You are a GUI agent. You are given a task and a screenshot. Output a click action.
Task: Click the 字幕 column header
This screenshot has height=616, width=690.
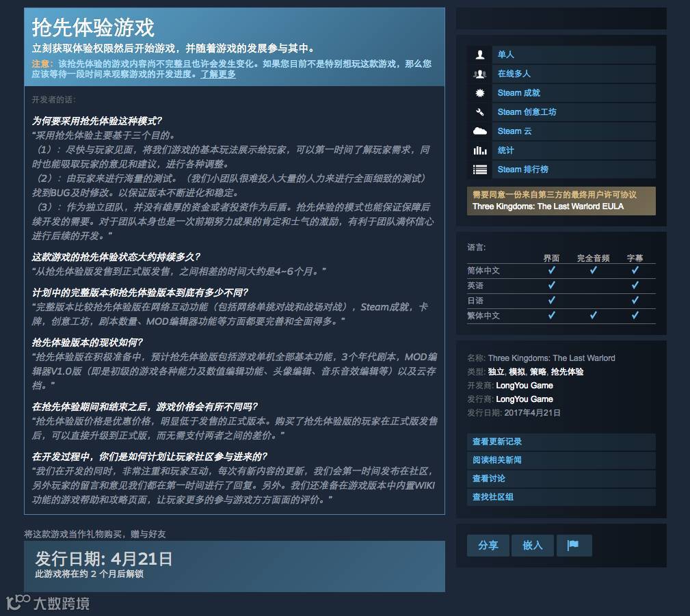tap(635, 258)
